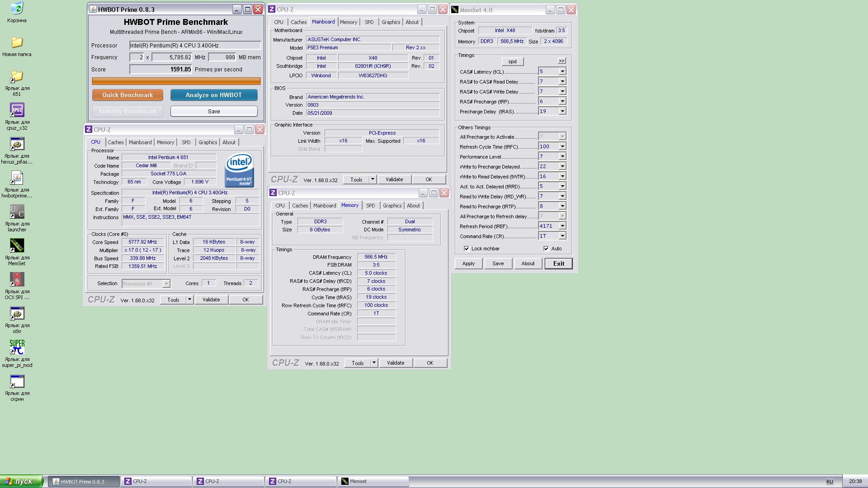Switch to Graphics tab in Memory CPU-Z window

pyautogui.click(x=392, y=206)
